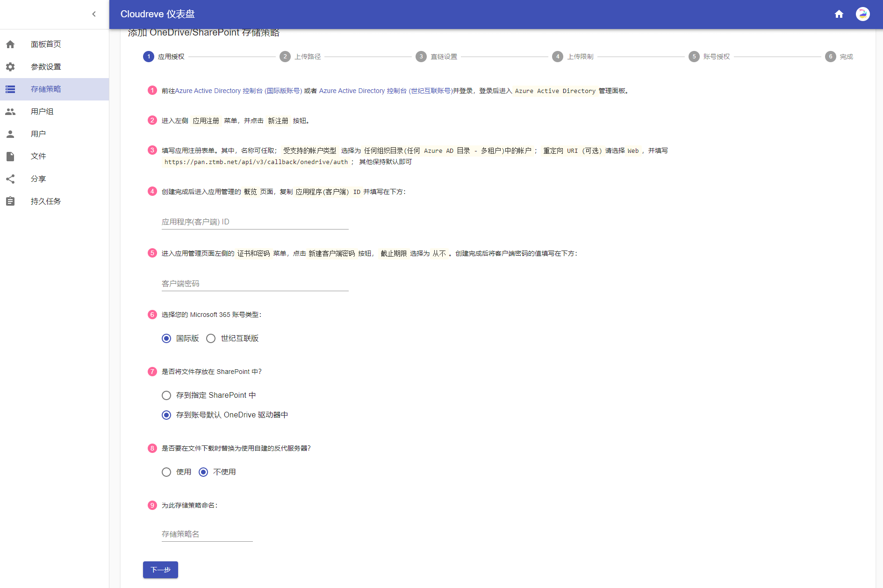
Task: Click the clipboard icon beside 持久任务
Action: point(10,201)
